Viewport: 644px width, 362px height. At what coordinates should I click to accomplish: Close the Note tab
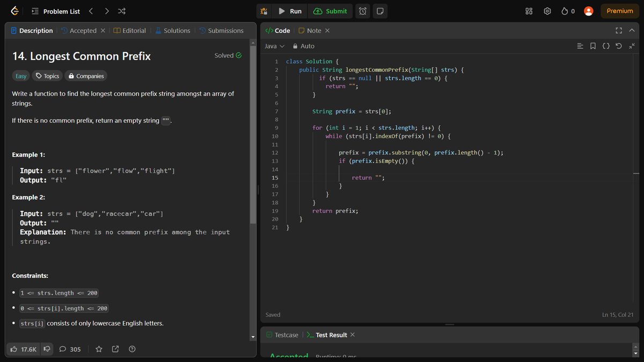[x=327, y=31]
